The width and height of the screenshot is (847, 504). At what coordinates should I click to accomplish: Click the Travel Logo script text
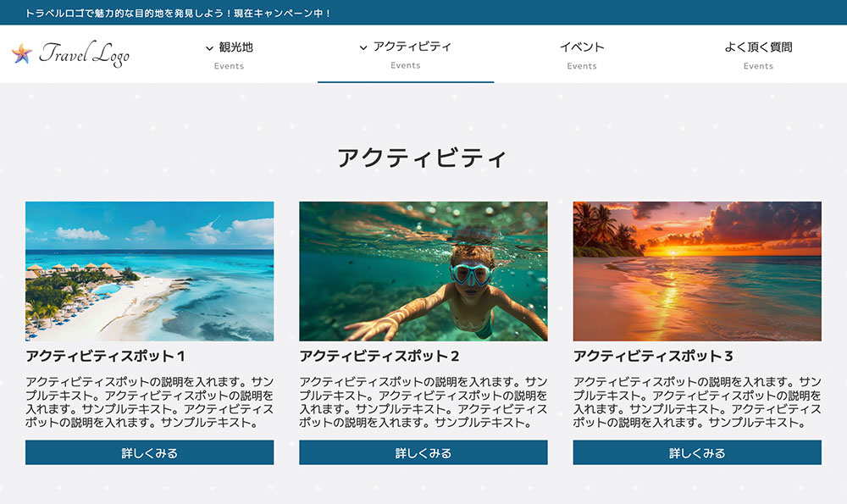tap(84, 53)
